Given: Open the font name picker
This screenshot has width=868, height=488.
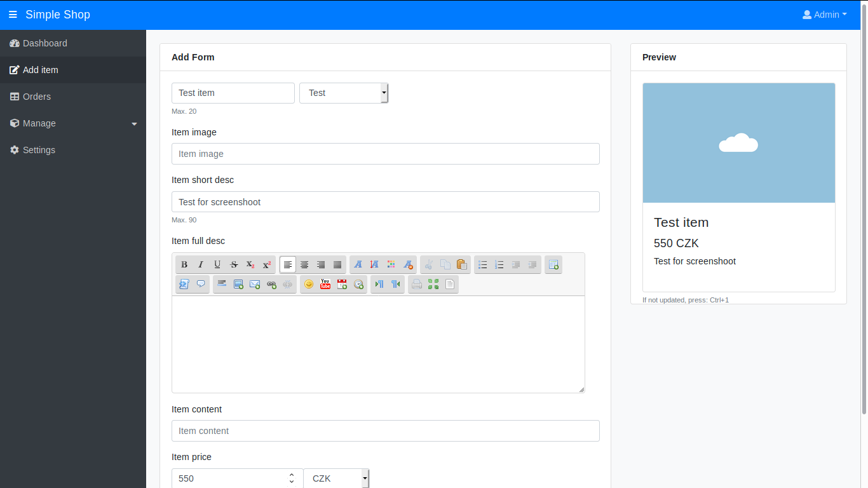Looking at the screenshot, I should click(x=358, y=264).
